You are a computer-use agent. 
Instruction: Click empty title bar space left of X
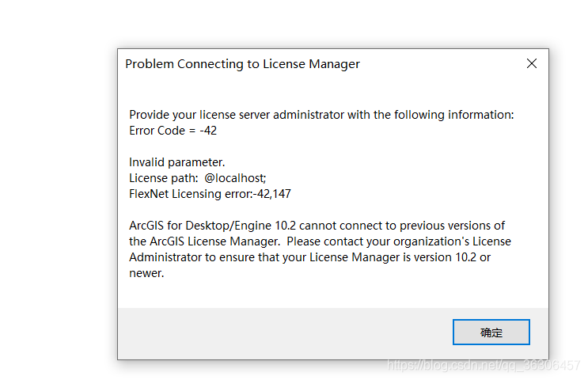pos(443,64)
